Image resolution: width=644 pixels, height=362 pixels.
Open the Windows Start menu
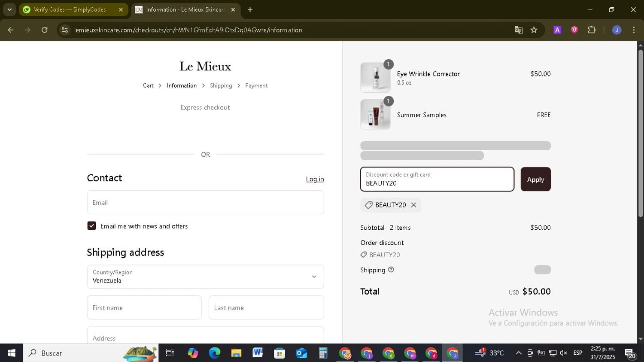12,353
